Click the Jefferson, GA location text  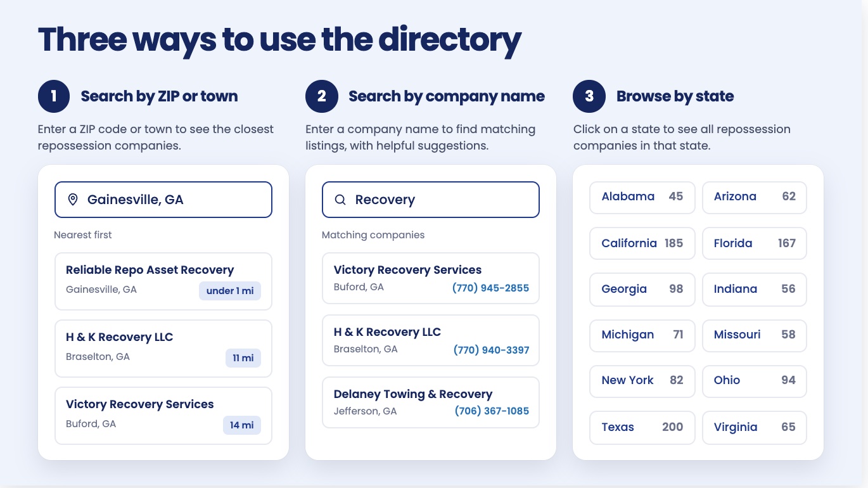365,411
